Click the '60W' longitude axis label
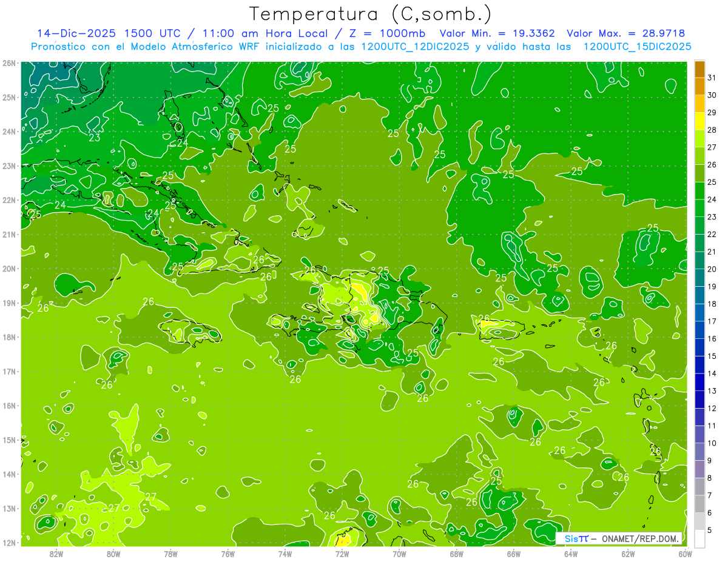This screenshot has width=728, height=562. 685,554
